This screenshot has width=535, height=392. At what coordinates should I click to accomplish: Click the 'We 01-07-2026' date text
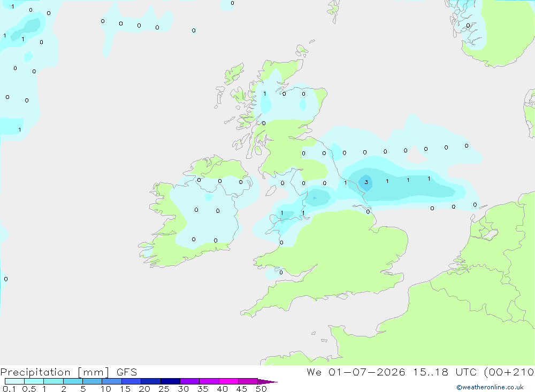(356, 372)
